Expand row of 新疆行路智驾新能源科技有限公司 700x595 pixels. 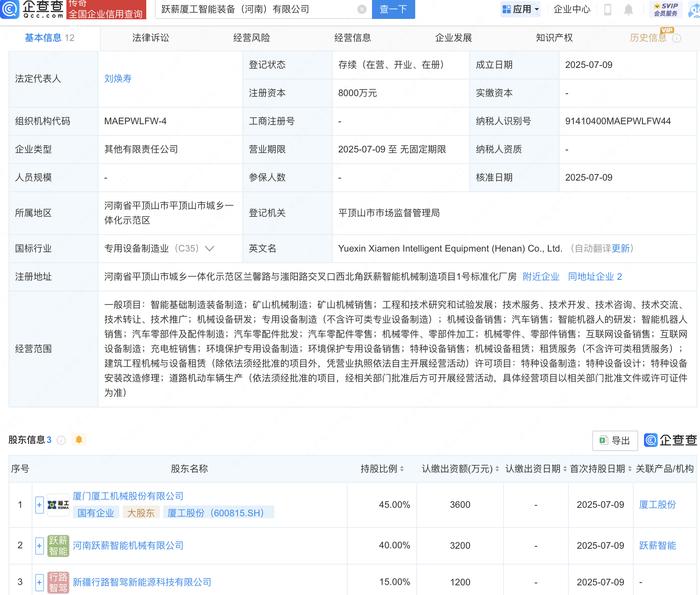39,582
